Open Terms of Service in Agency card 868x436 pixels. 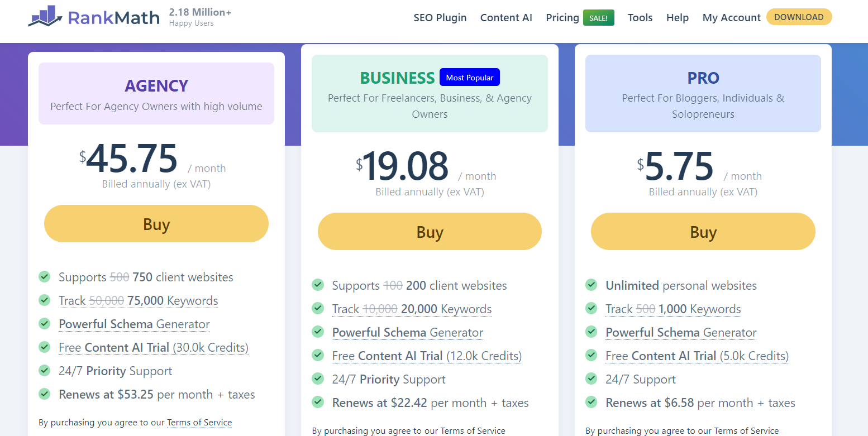pos(199,423)
